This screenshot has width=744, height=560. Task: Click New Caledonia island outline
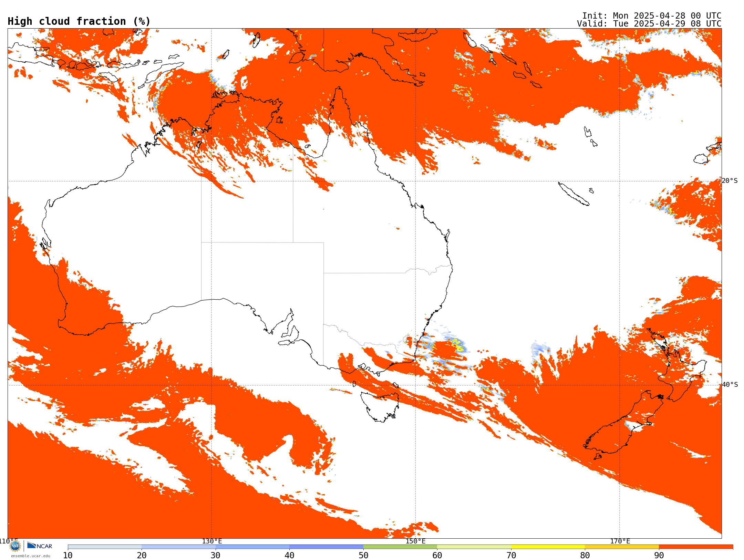(573, 194)
